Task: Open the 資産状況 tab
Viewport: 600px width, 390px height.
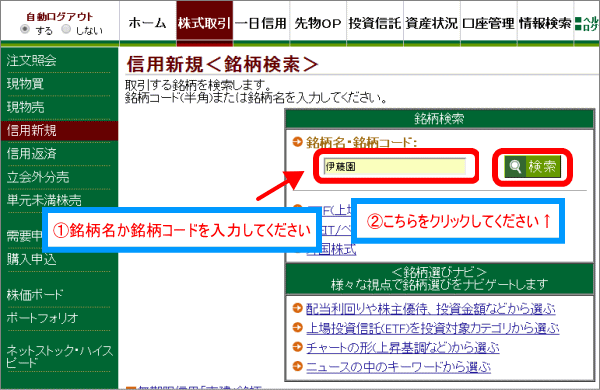Action: coord(431,23)
